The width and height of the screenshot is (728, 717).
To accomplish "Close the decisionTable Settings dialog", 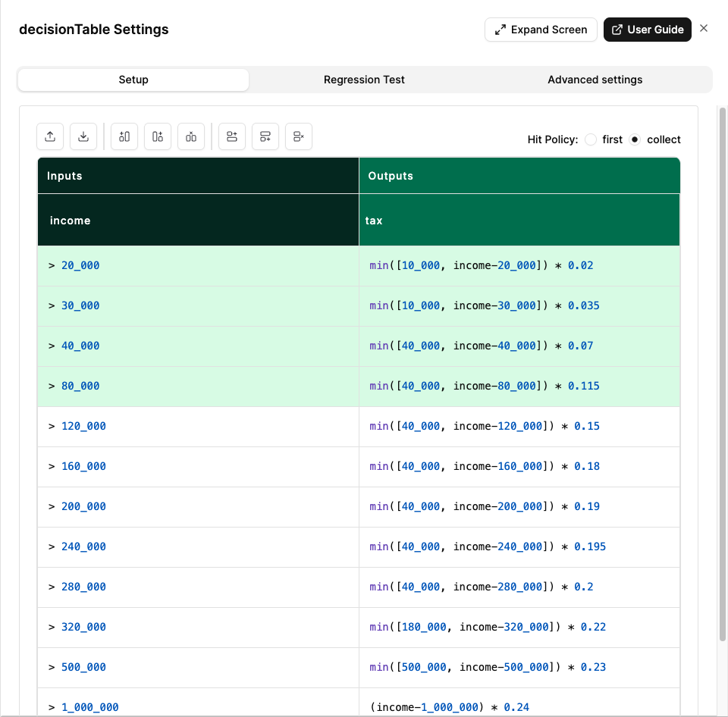I will [x=704, y=28].
